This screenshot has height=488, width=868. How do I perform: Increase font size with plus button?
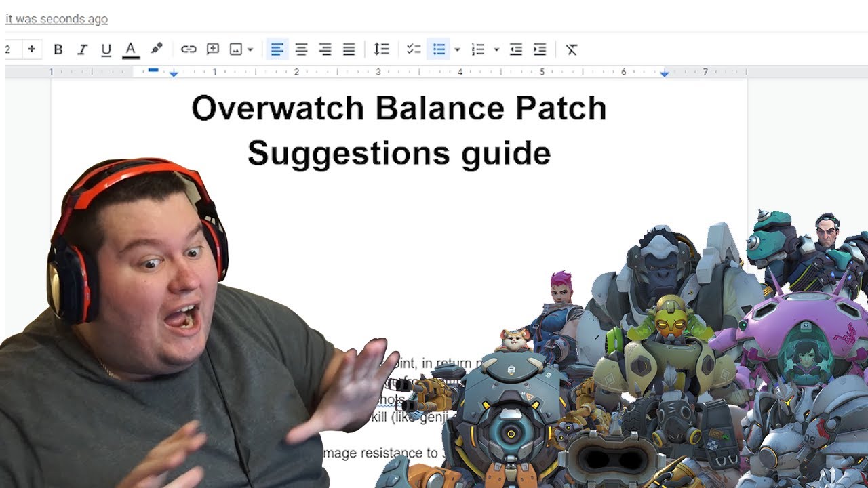click(31, 49)
